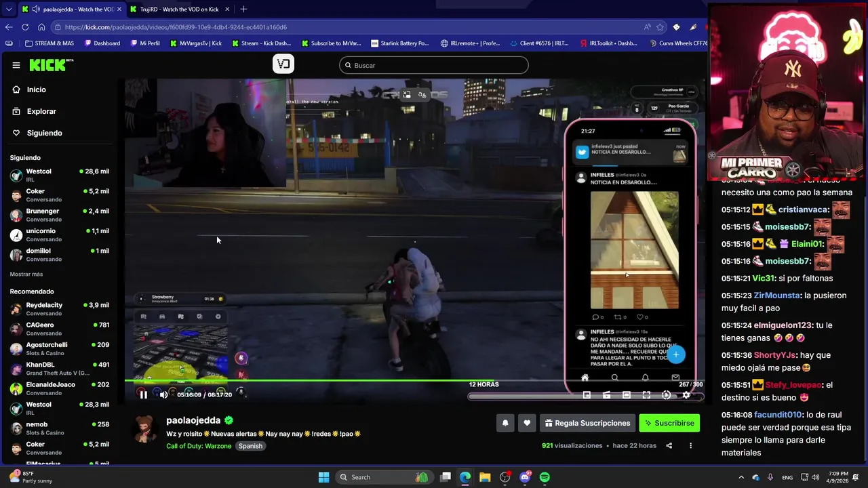Image resolution: width=868 pixels, height=488 pixels.
Task: Open Microsoft Edge from taskbar
Action: coord(465,477)
